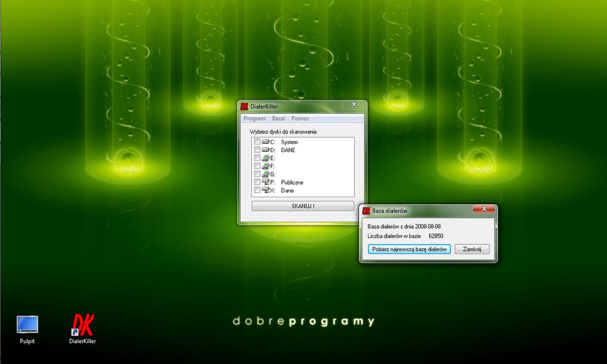607x364 pixels.
Task: Check the C: System drive checkbox
Action: coord(257,142)
